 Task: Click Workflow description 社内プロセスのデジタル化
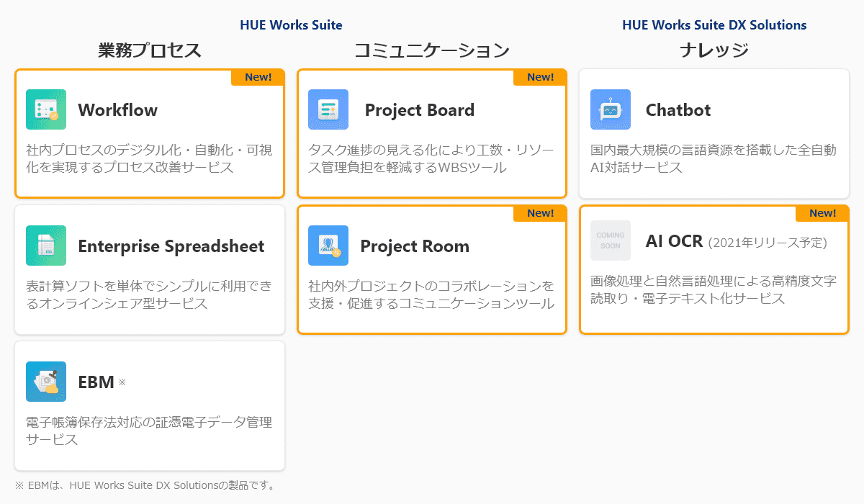click(149, 159)
